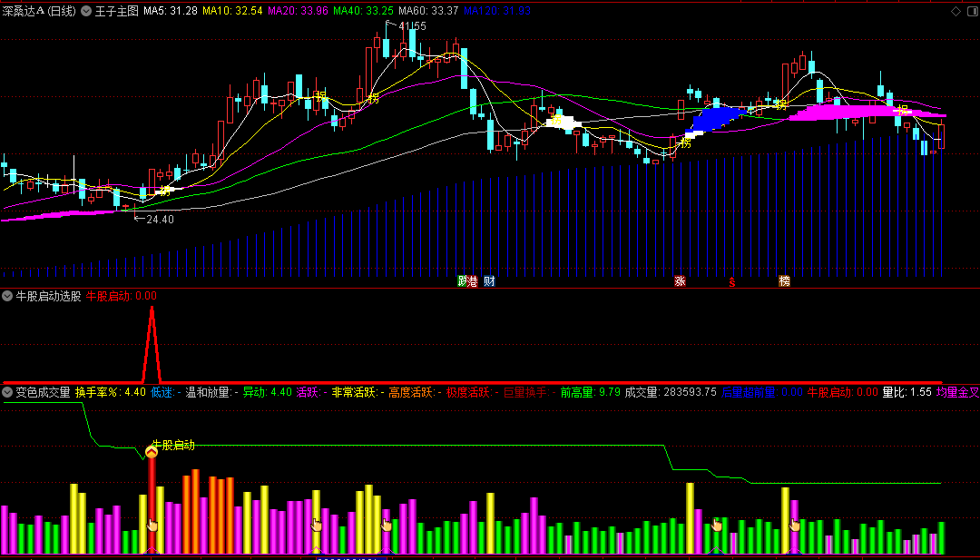Click the 41.55 high price label
The image size is (980, 560).
point(413,26)
